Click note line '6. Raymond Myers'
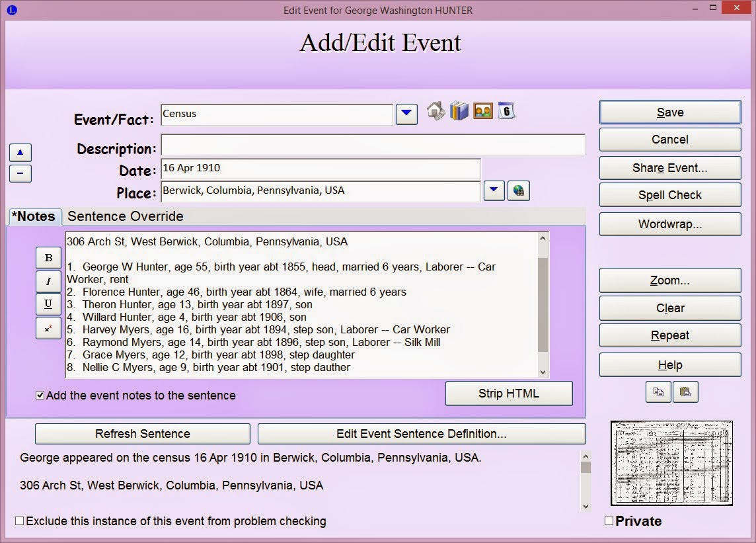The image size is (756, 543). (x=253, y=342)
